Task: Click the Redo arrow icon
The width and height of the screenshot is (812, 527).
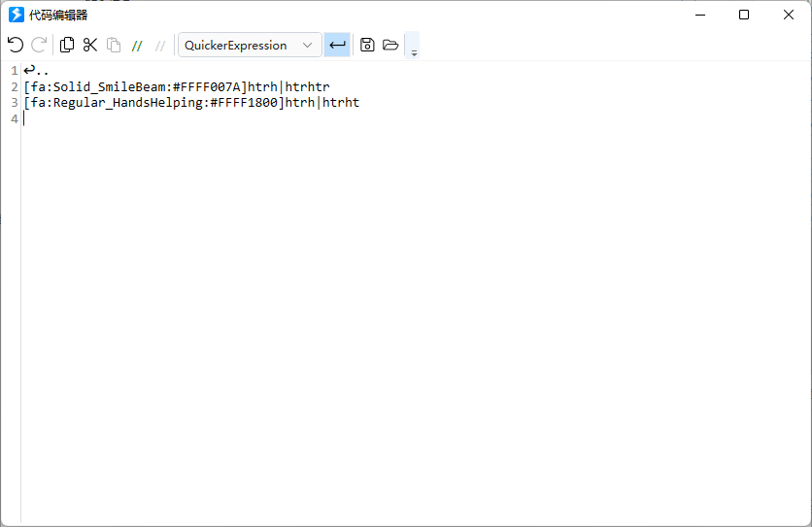Action: point(39,45)
